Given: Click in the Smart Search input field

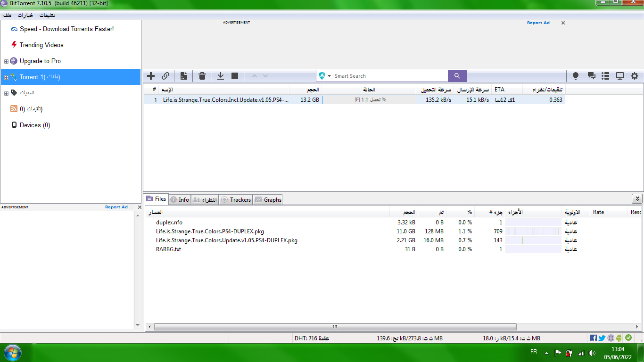Looking at the screenshot, I should tap(389, 76).
